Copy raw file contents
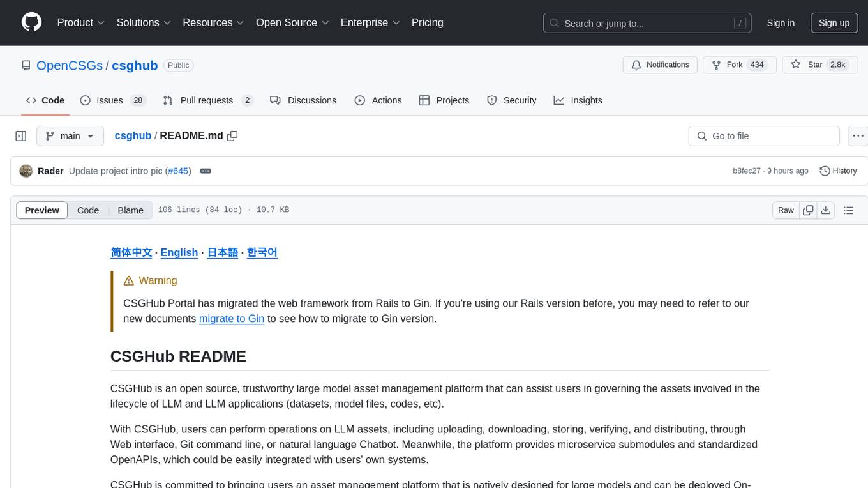The height and width of the screenshot is (488, 868). [x=808, y=210]
